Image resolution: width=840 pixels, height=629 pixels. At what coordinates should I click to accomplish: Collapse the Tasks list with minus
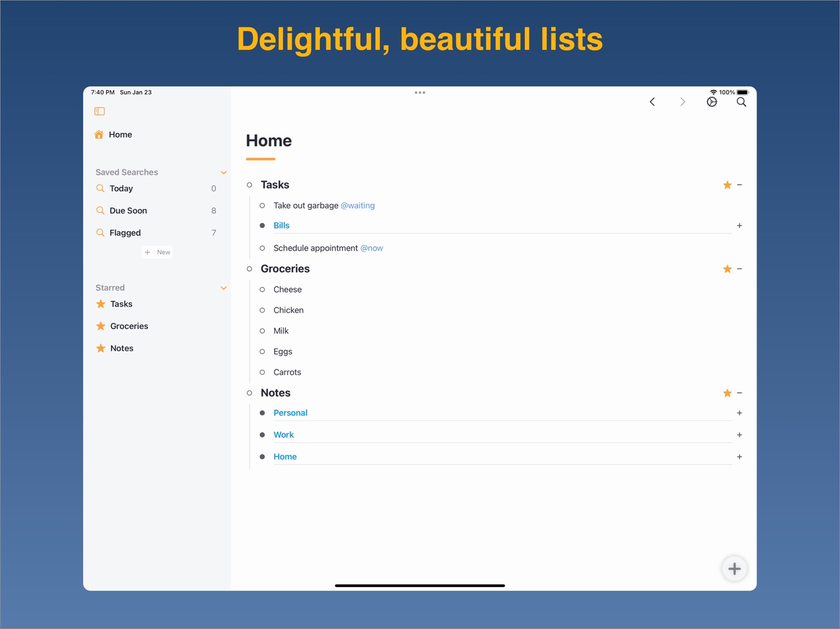(x=740, y=185)
